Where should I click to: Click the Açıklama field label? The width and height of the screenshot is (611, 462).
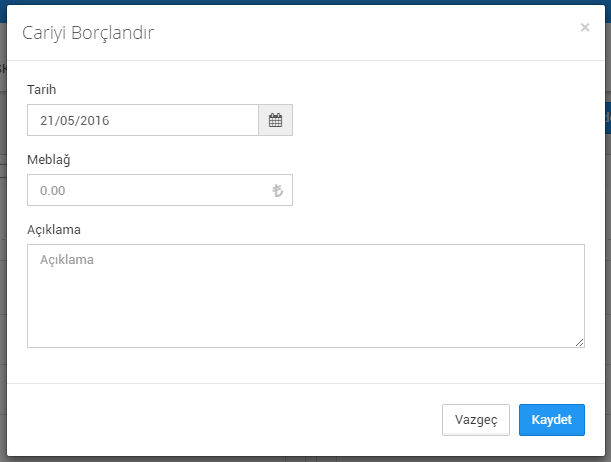[54, 230]
